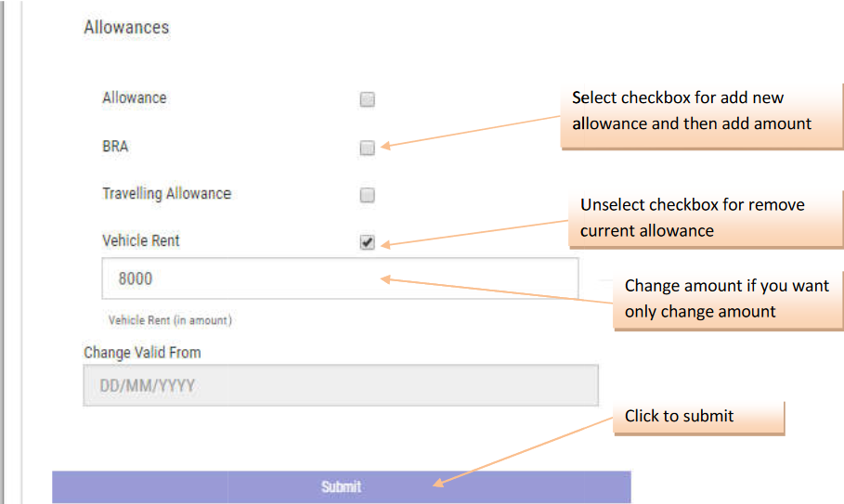Click the Vehicle Rent amount field showing 8000
844x504 pixels.
click(x=339, y=278)
